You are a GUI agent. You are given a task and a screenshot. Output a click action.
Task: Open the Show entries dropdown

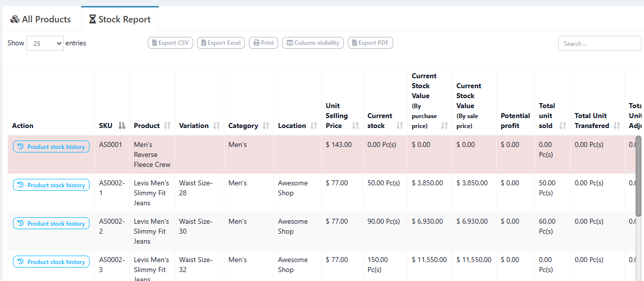click(45, 43)
